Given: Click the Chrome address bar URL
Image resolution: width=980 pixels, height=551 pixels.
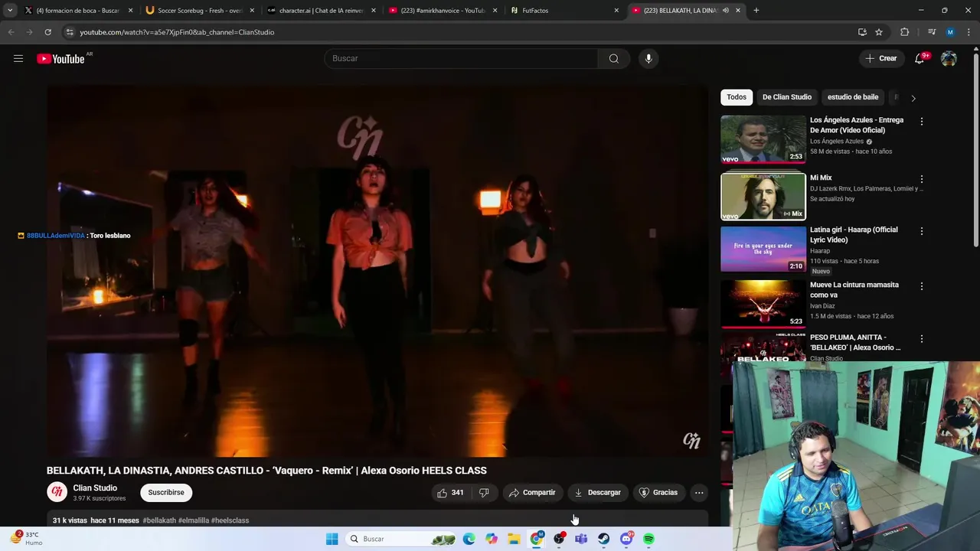Looking at the screenshot, I should tap(177, 32).
